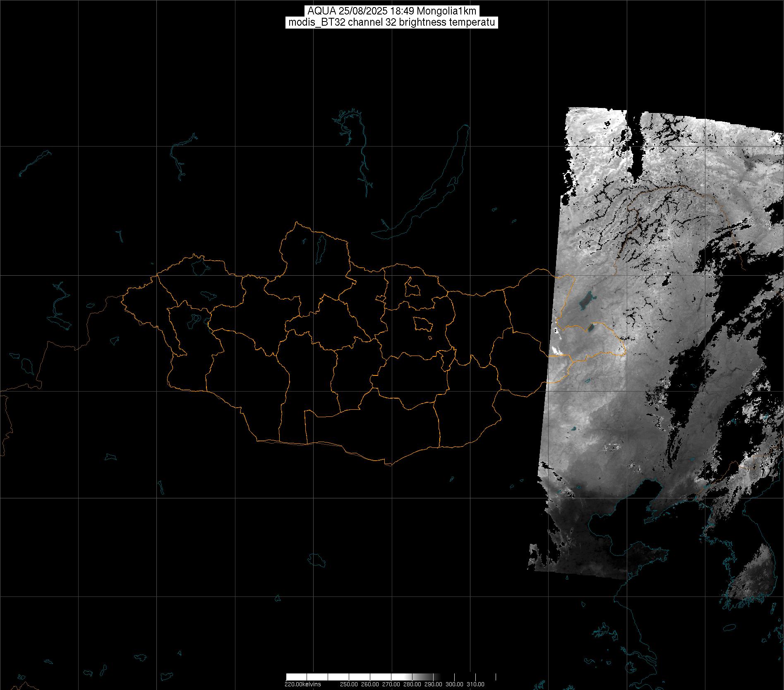This screenshot has height=690, width=784.
Task: Click the small dark lake on eastern border
Action: pos(590,328)
